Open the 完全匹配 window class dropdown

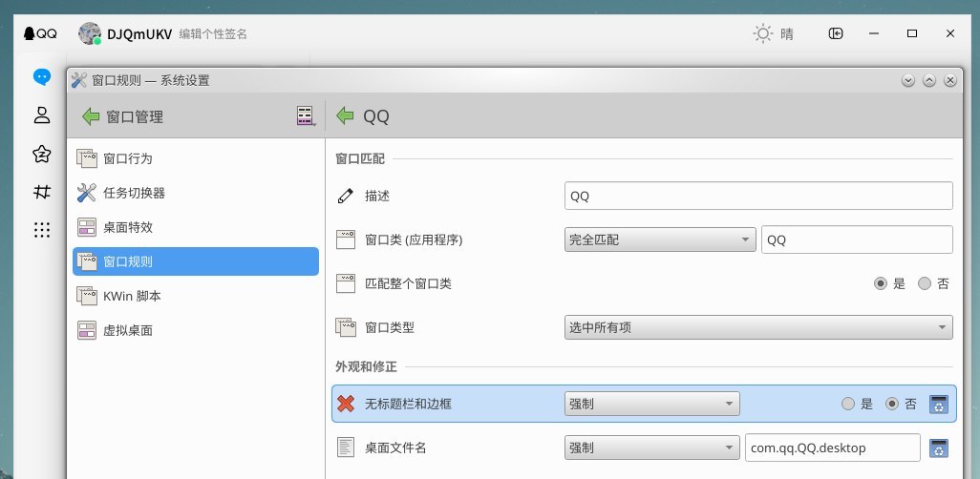(x=660, y=239)
